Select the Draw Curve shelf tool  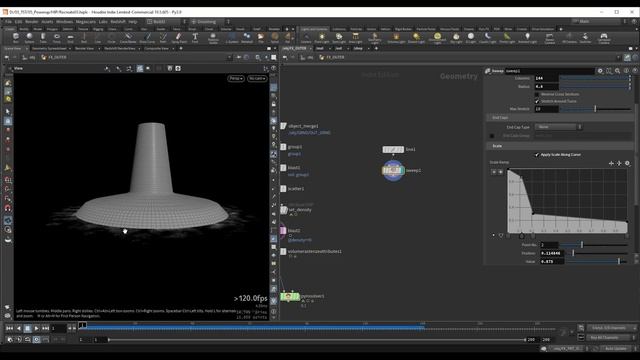147,38
